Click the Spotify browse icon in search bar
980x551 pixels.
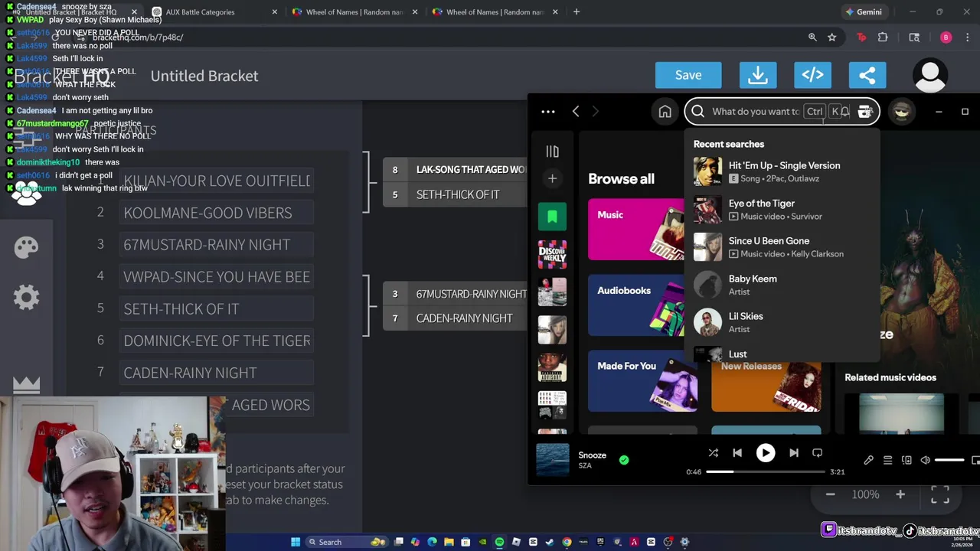pos(864,112)
